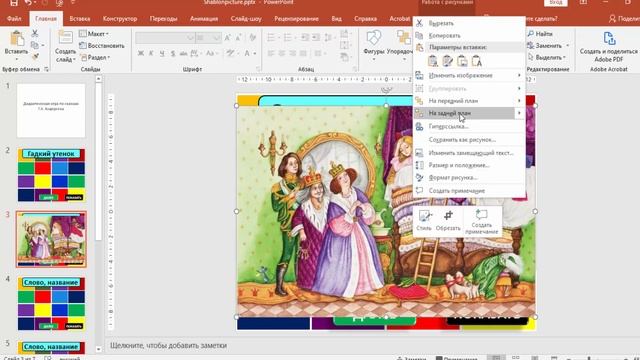
Task: Click the Вставить paste icon in ribbon
Action: [x=17, y=39]
